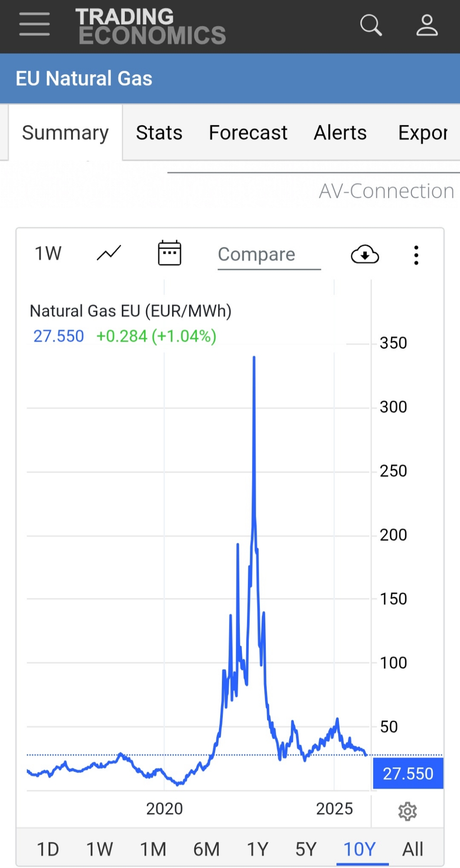Click the Trading Economics logo
460x868 pixels.
coord(151,26)
